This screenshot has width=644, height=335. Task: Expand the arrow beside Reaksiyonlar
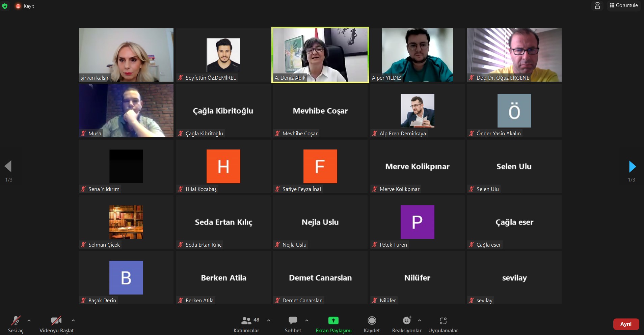point(419,320)
